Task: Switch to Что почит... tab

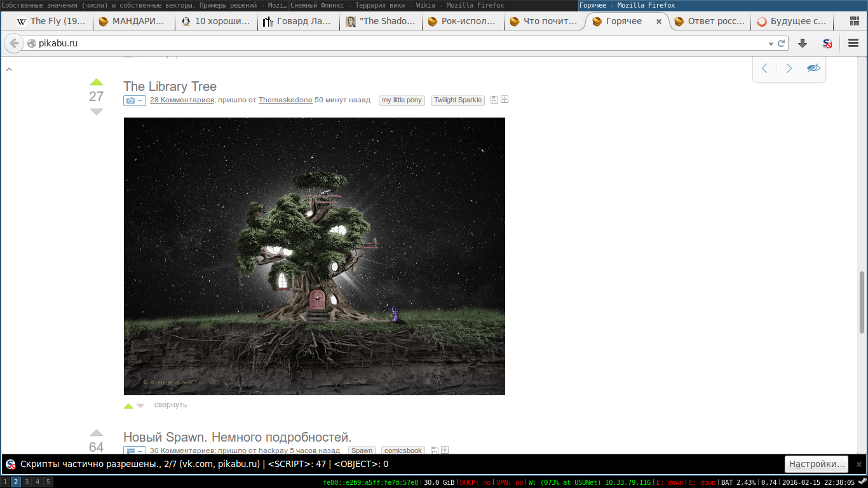Action: pos(545,21)
